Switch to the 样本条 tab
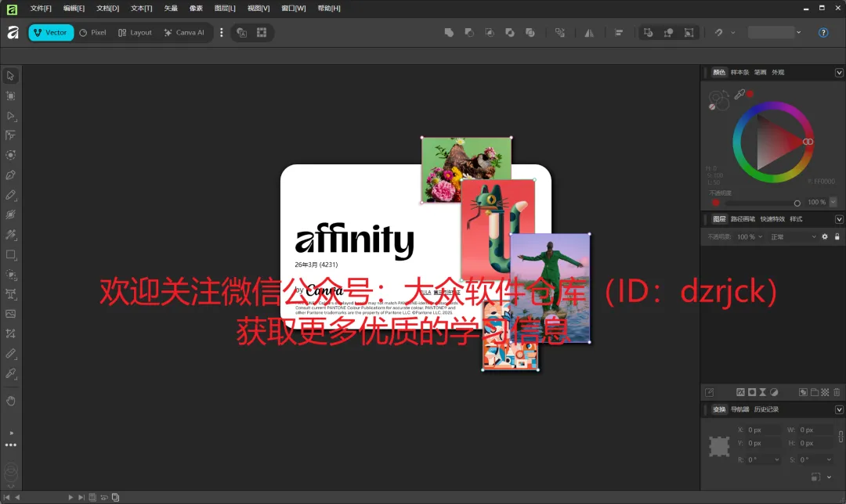This screenshot has width=846, height=504. [739, 72]
